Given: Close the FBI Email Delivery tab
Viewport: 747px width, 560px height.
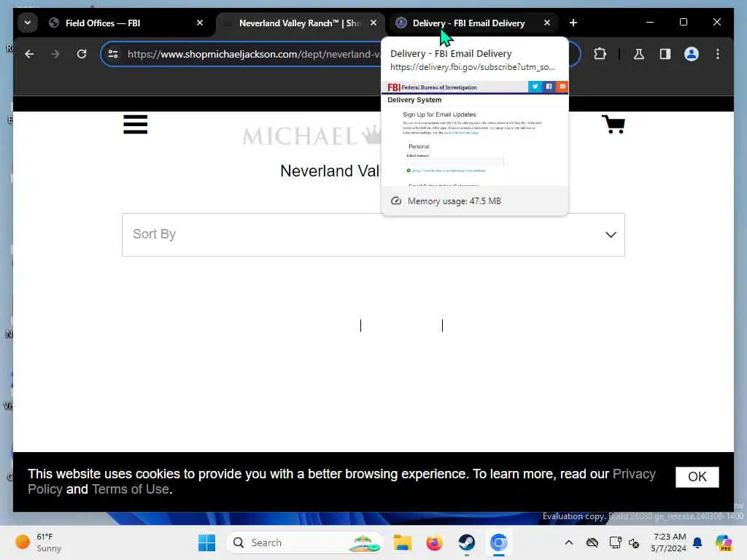Looking at the screenshot, I should point(547,23).
